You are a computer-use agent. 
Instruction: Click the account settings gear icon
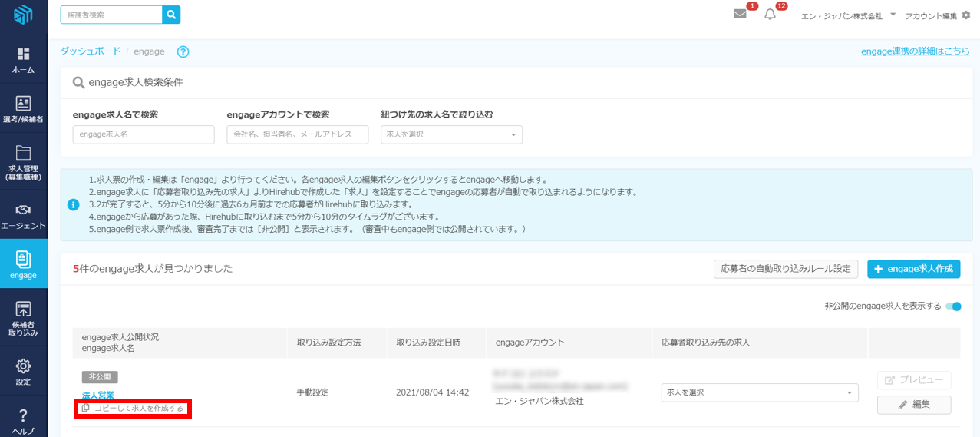[x=965, y=15]
